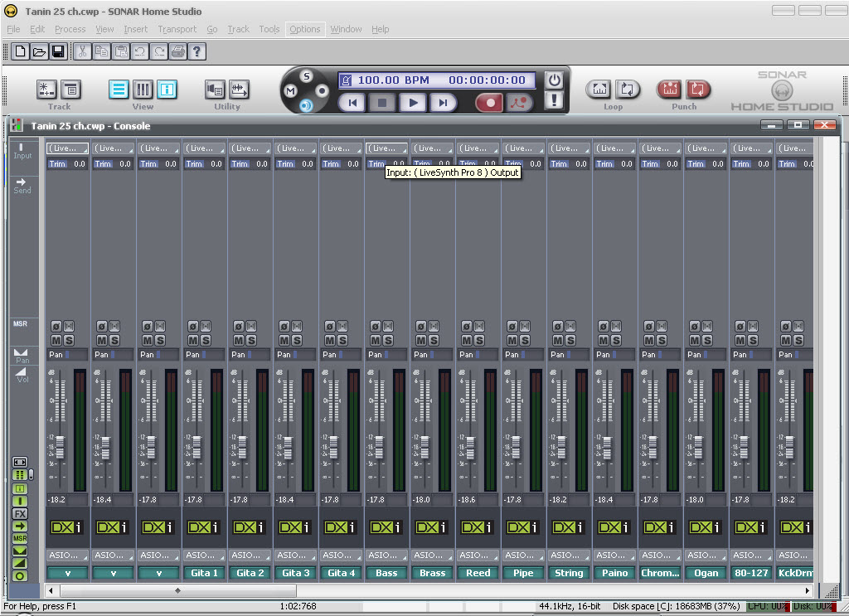Viewport: 849px width, 616px height.
Task: Save the project with the floppy disk icon
Action: coord(57,51)
